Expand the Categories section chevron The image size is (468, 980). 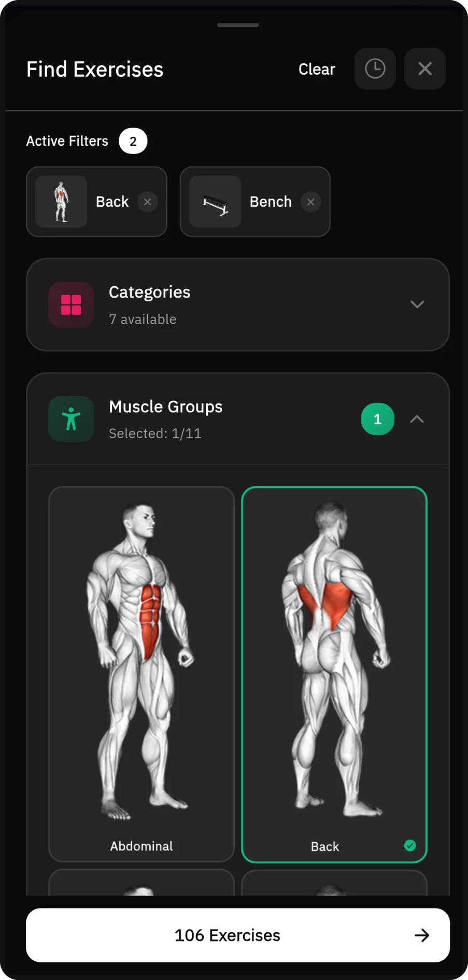(417, 304)
